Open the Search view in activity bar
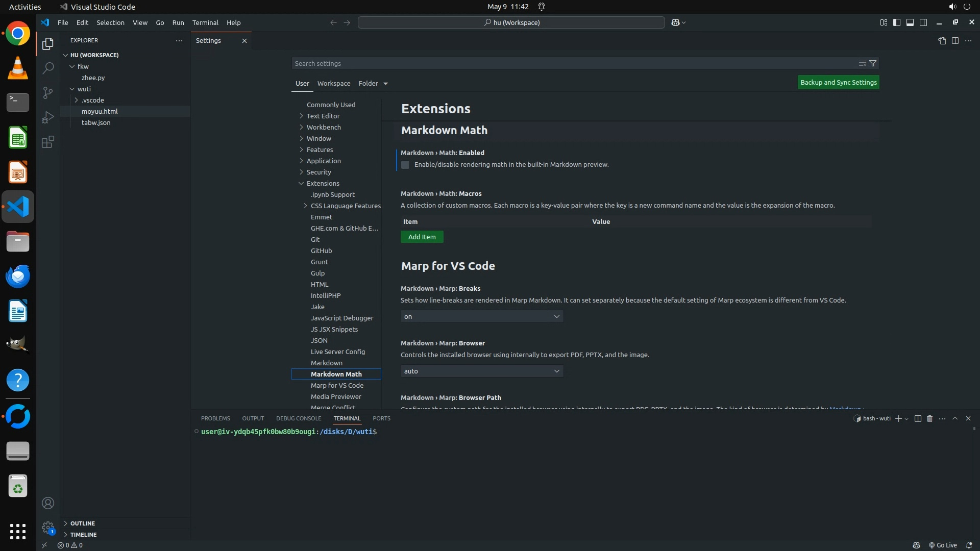 click(x=48, y=68)
